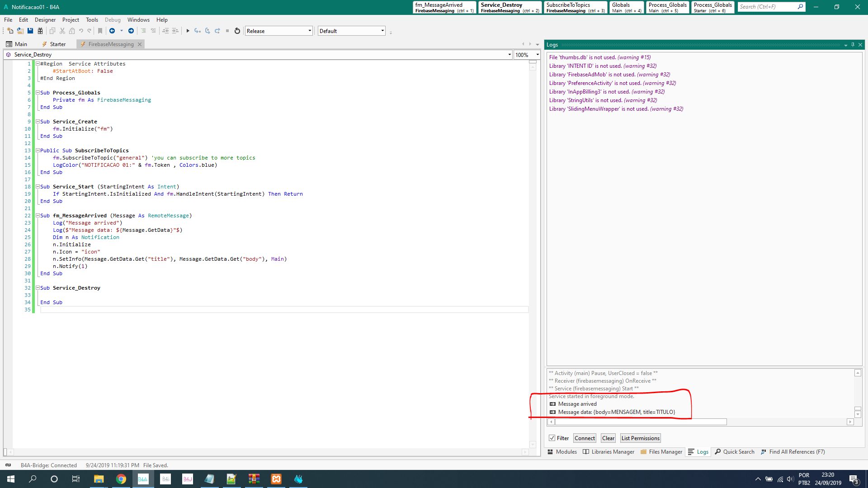Click the New file toolbar icon

click(x=10, y=31)
